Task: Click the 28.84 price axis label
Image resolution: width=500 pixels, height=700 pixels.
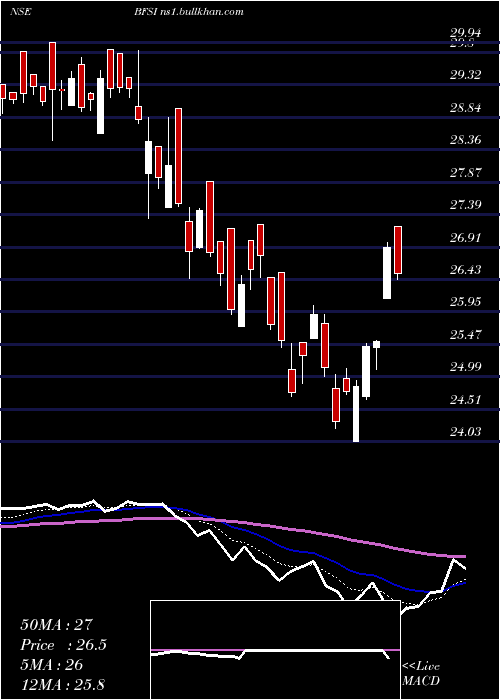Action: 466,108
